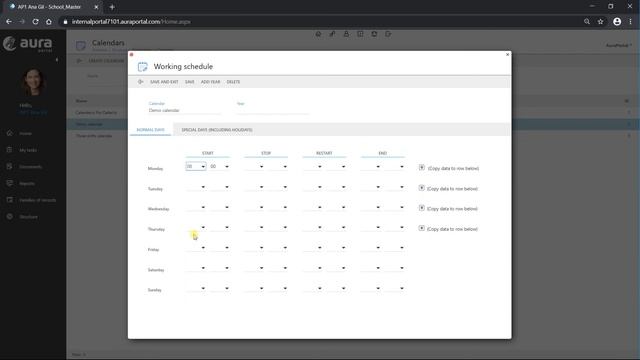Screen dimensions: 640x360
Task: Copy Thursday data to row below
Action: click(422, 229)
